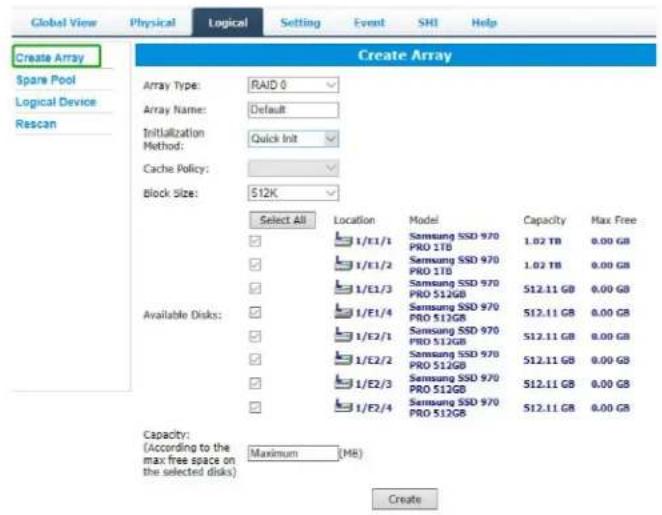Viewport: 662px width, 515px height.
Task: Toggle checkbox for disk 1/E1/1
Action: (255, 241)
